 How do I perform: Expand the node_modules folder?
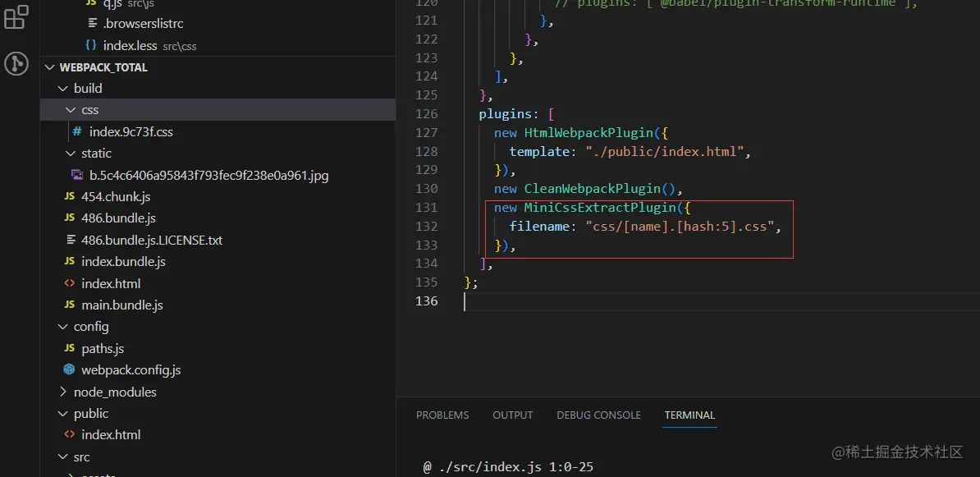62,392
